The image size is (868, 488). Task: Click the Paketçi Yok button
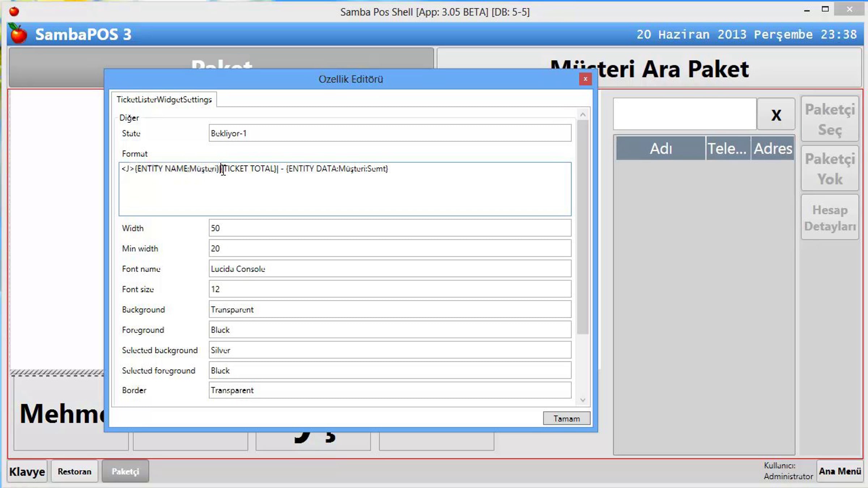click(x=830, y=168)
